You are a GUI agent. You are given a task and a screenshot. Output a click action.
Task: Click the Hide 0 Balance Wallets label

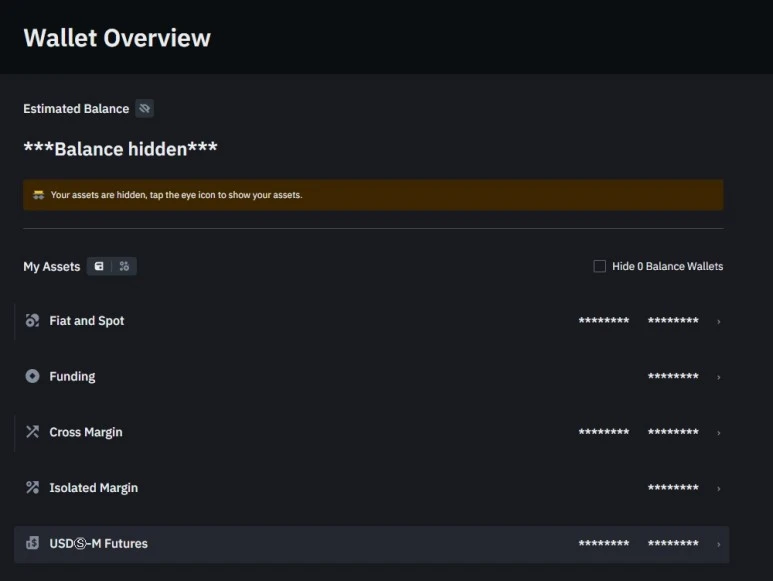[668, 266]
